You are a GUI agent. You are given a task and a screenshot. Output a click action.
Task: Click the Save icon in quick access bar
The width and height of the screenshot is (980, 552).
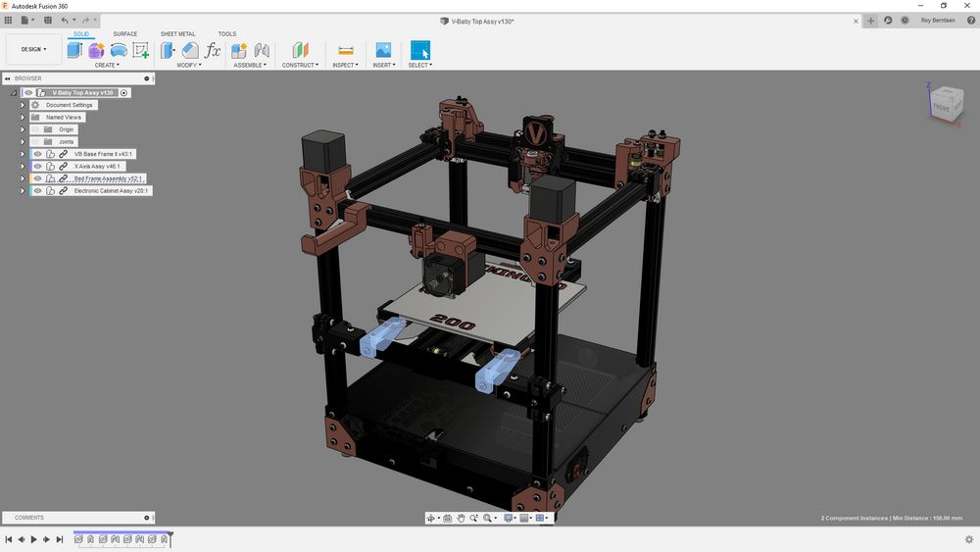tap(47, 20)
